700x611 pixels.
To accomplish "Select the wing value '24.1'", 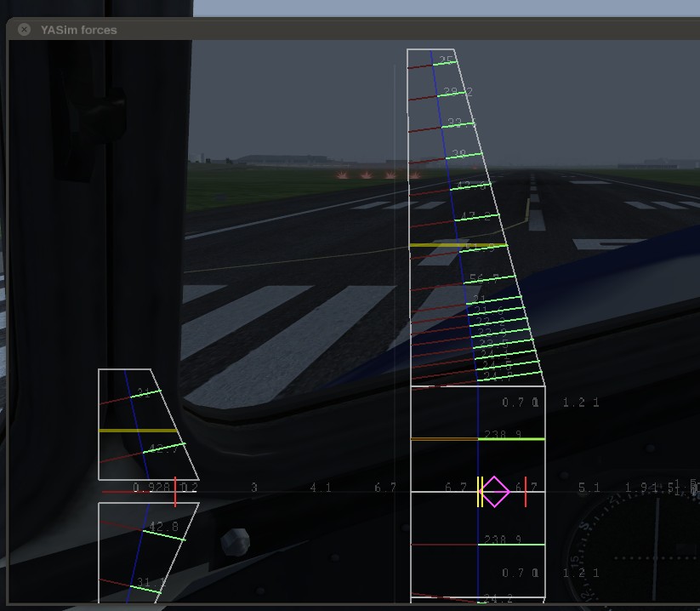I will click(495, 354).
